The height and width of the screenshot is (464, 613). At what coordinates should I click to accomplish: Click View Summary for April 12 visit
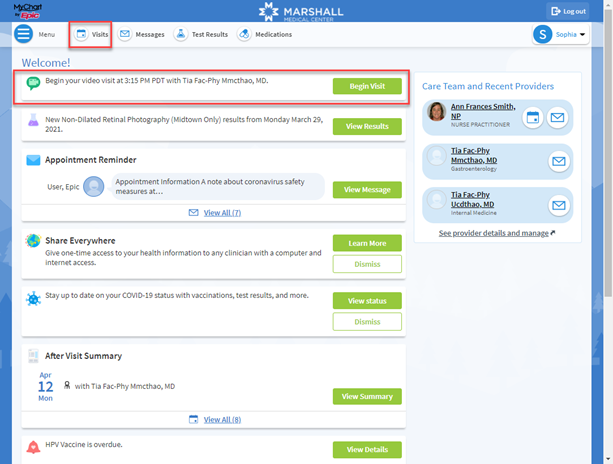point(367,396)
